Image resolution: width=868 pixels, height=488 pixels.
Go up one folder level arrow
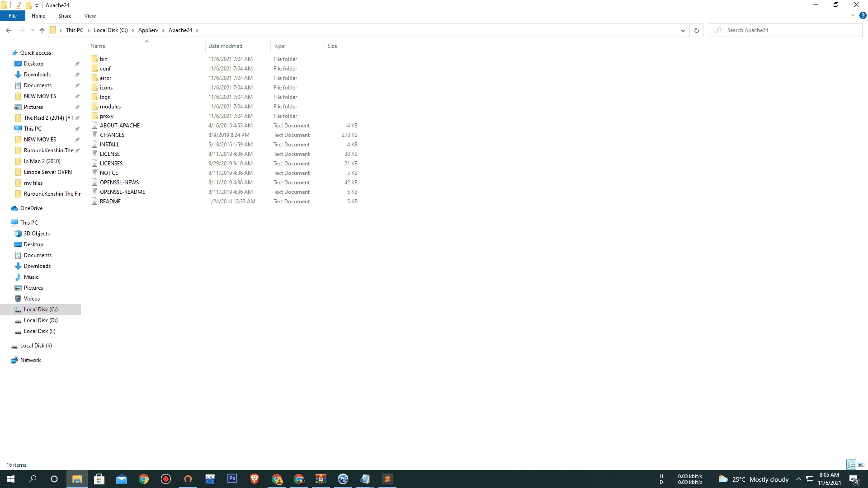point(42,30)
